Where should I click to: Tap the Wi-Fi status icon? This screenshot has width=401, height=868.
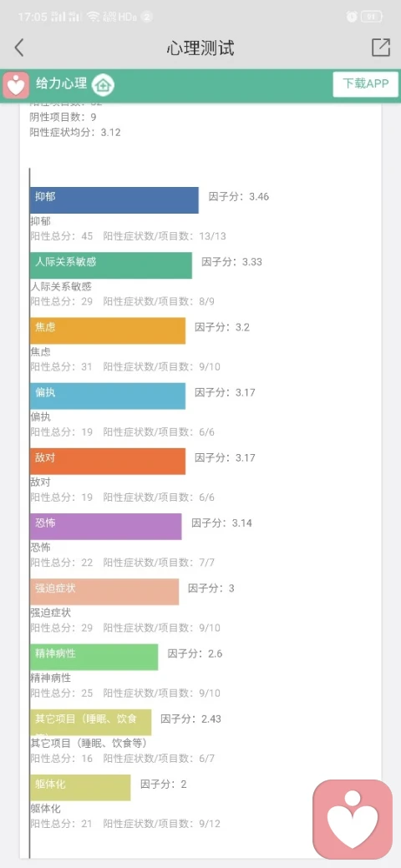(x=93, y=17)
